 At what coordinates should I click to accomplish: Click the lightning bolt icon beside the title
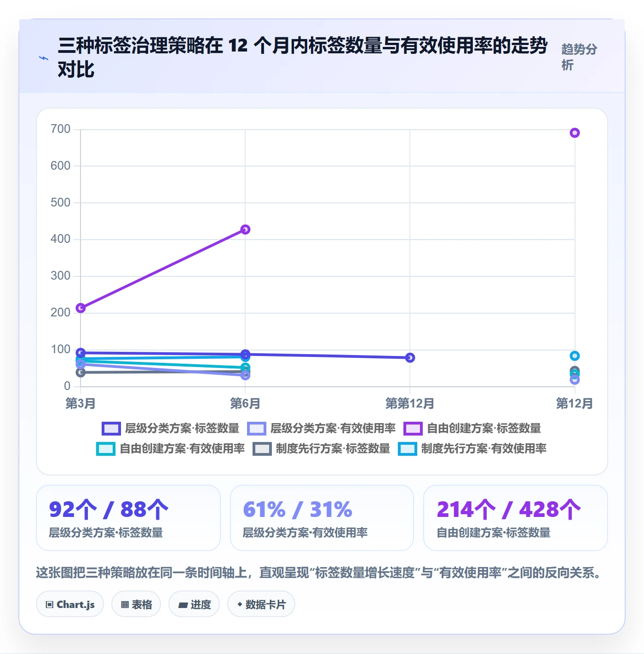[x=44, y=58]
